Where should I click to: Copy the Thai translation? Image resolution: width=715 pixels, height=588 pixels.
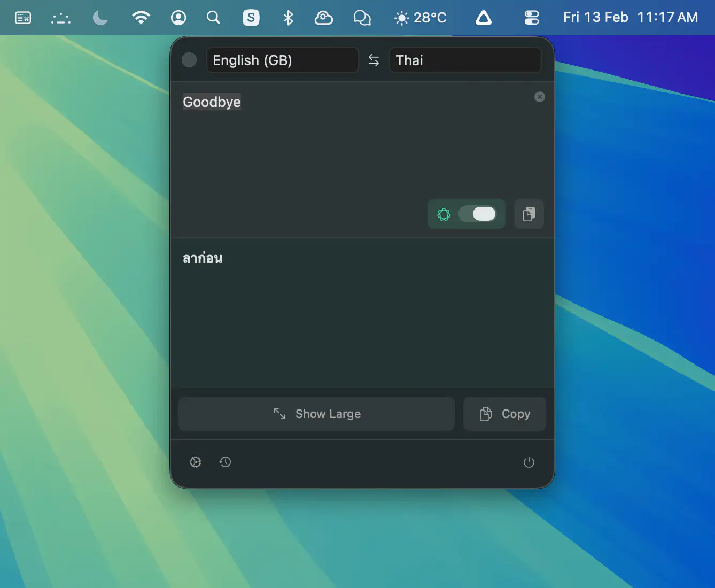pyautogui.click(x=504, y=414)
